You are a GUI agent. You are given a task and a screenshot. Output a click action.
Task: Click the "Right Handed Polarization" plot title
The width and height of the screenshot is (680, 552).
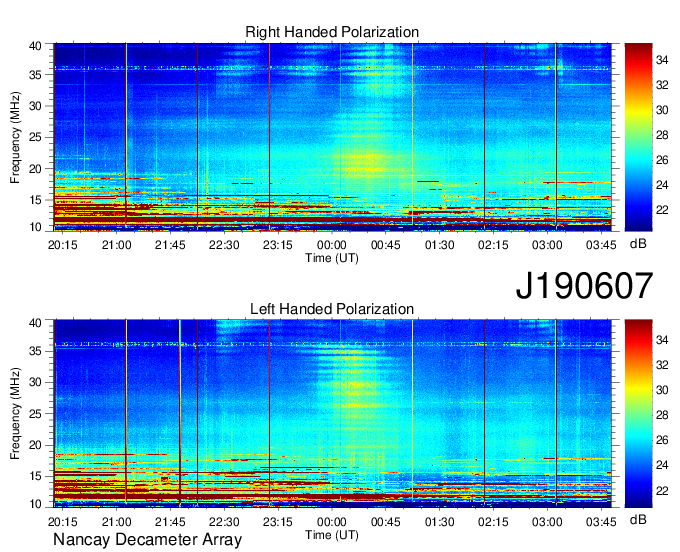pyautogui.click(x=332, y=32)
